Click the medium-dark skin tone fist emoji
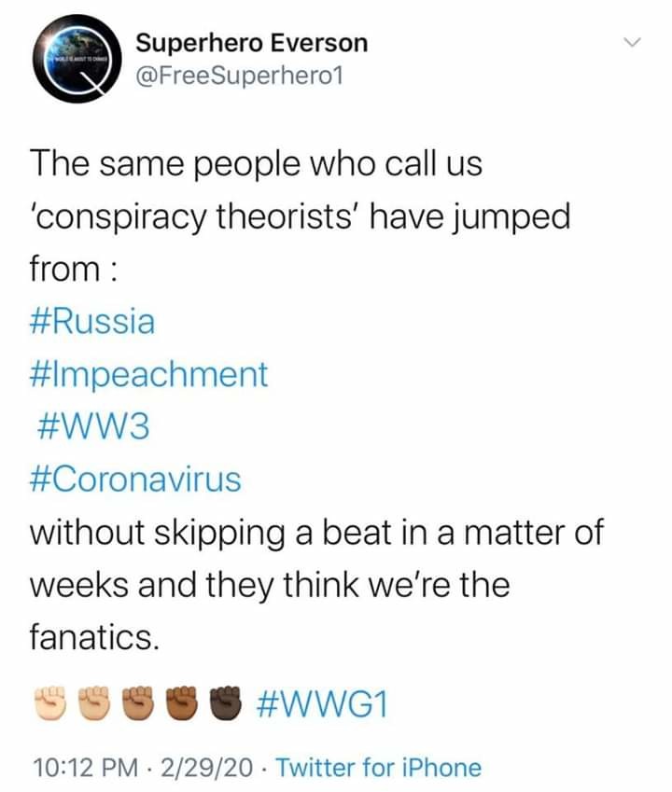 coord(184,703)
